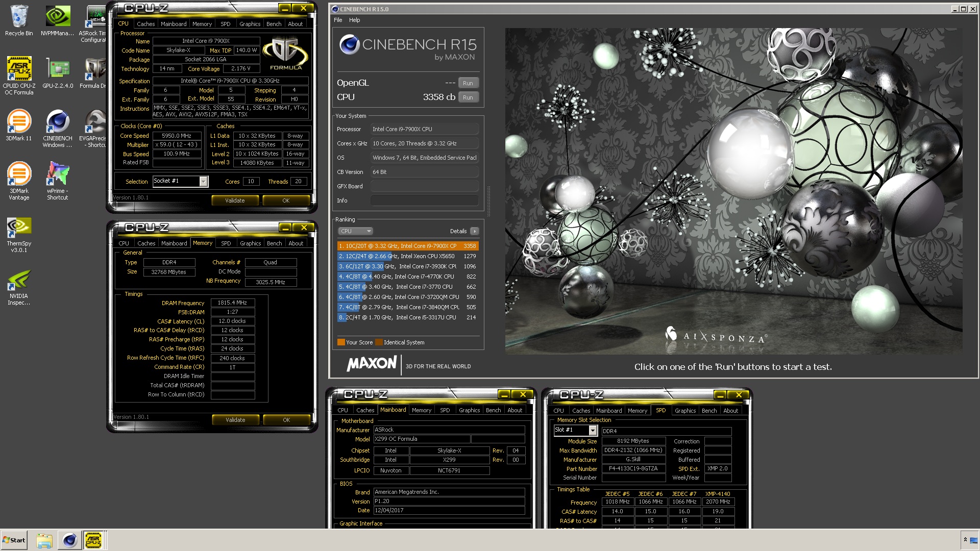Open the Recycle Bin desktop icon

19,20
